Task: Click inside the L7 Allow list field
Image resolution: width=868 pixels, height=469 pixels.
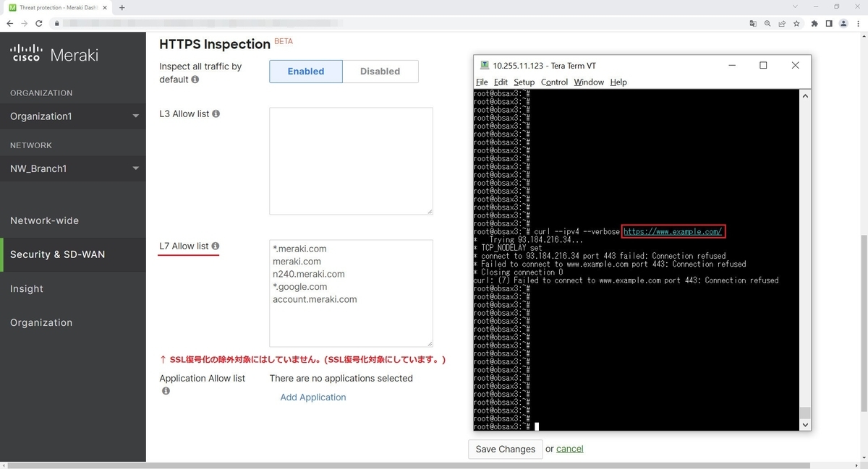Action: tap(350, 293)
